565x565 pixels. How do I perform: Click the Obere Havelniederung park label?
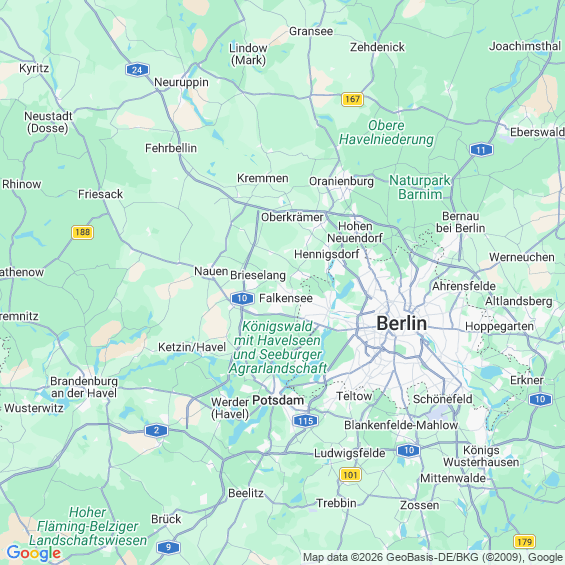(386, 132)
